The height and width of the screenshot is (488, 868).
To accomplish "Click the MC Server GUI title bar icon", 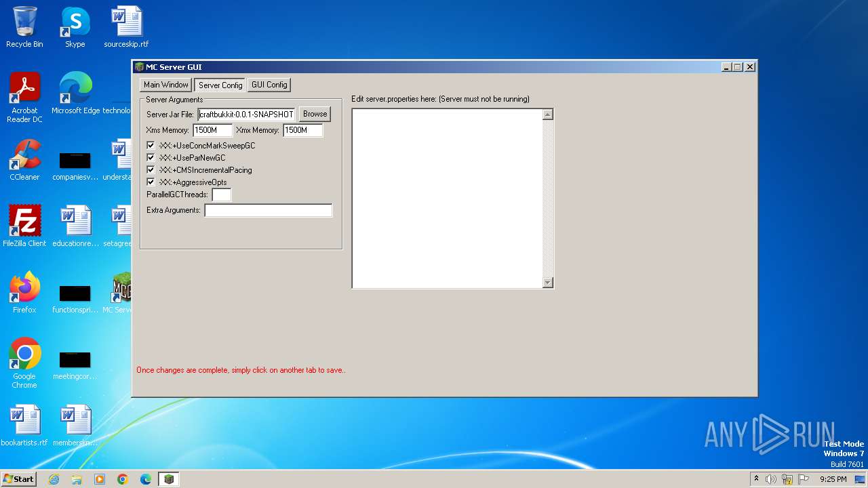I will pos(140,67).
